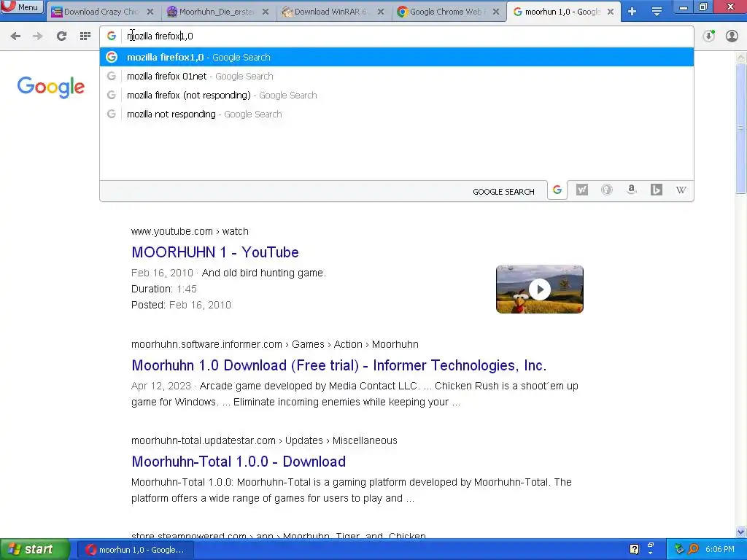Close the Google Chrome Web tab
The width and height of the screenshot is (747, 560).
click(496, 12)
